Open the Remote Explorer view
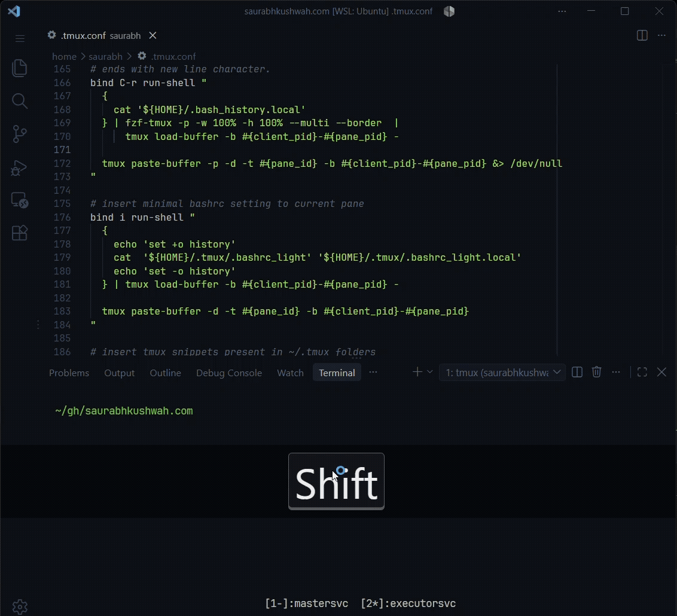This screenshot has height=616, width=677. click(19, 200)
